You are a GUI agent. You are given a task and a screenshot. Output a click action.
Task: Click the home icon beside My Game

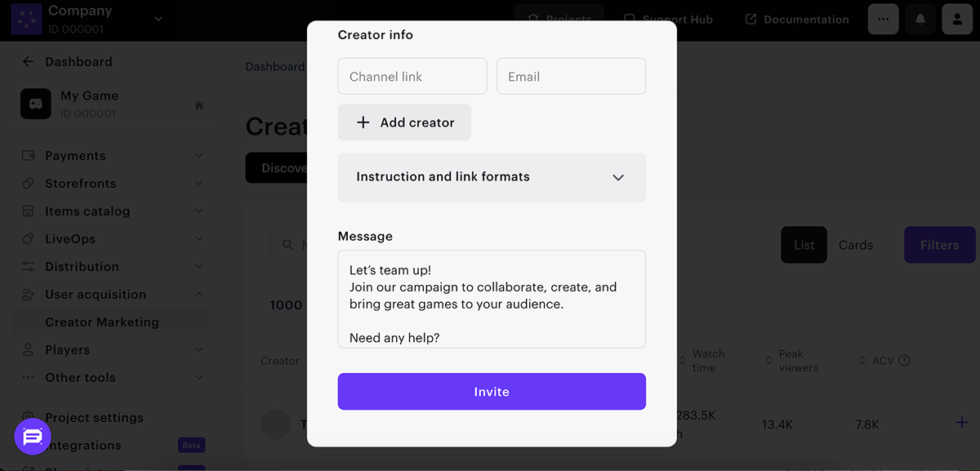198,105
